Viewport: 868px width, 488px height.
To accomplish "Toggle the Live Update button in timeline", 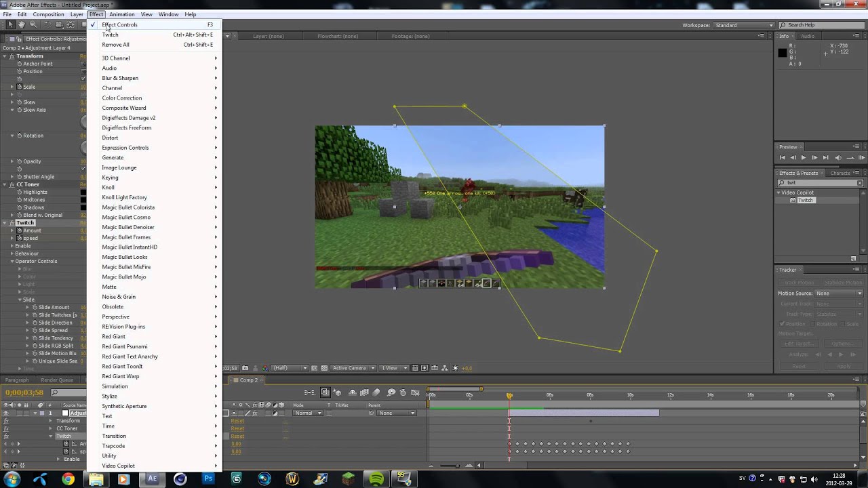I will coord(325,392).
